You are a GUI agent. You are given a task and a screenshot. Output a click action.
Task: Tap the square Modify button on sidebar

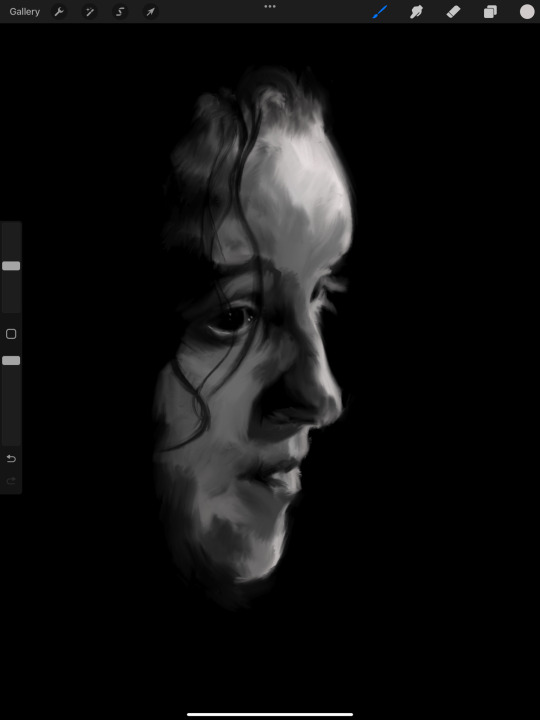(11, 334)
